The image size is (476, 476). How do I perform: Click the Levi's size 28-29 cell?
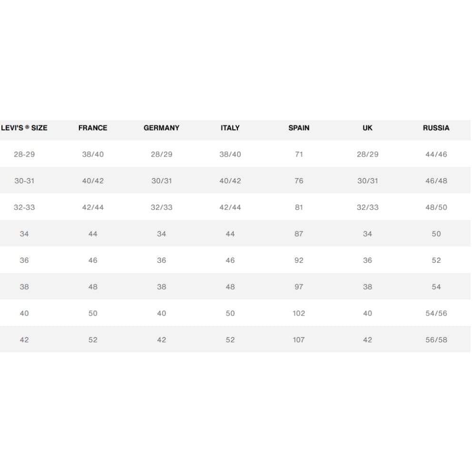click(24, 154)
